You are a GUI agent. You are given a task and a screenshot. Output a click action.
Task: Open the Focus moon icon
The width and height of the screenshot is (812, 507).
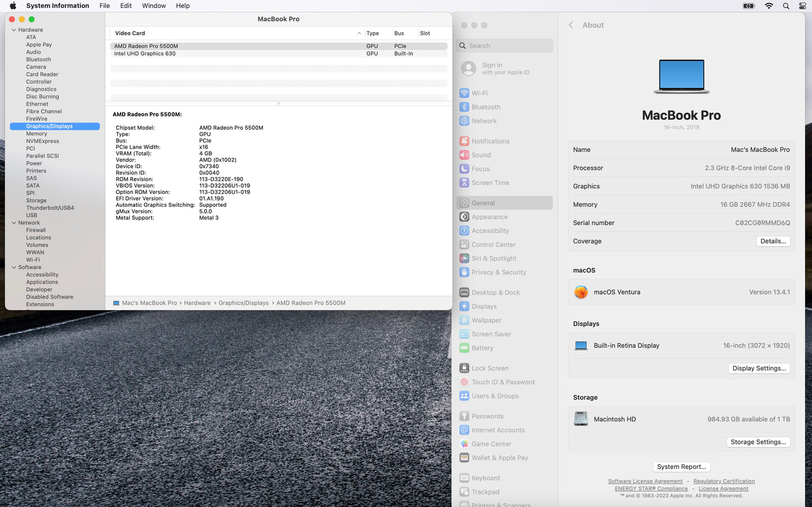tap(464, 169)
